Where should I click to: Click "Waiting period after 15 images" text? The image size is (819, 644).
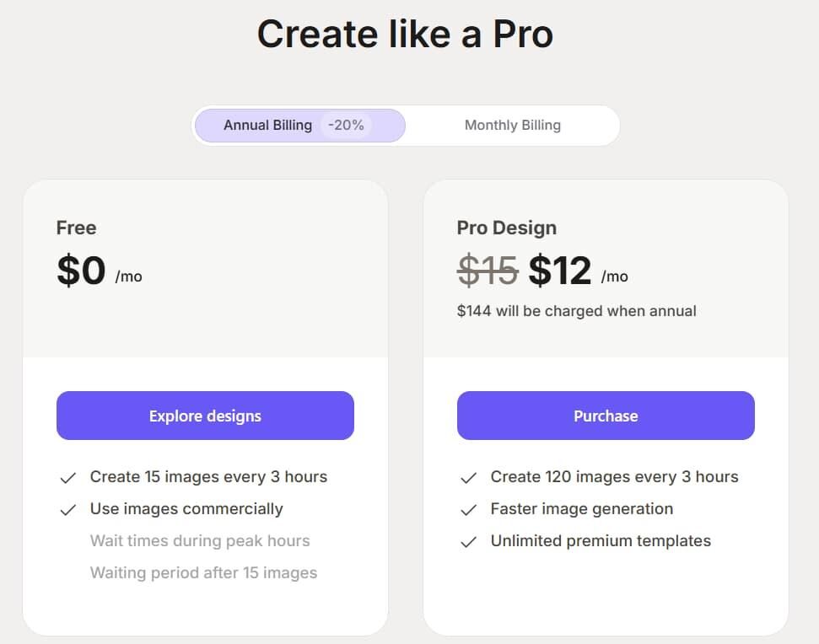coord(203,573)
